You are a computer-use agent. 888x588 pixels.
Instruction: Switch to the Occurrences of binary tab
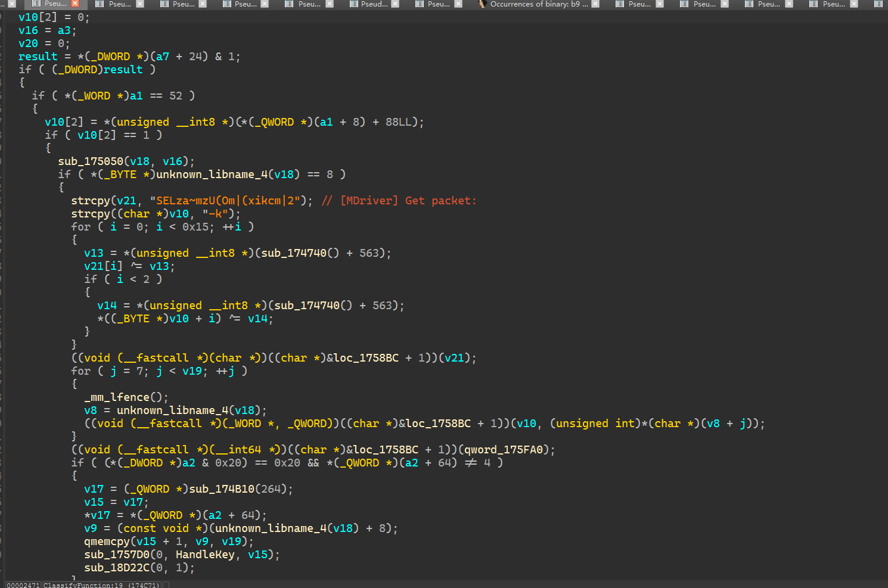pos(538,4)
